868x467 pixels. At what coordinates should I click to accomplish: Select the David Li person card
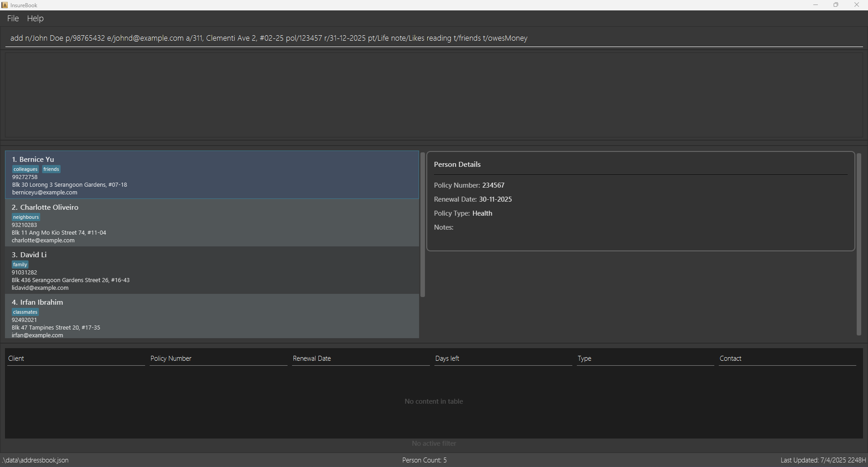coord(212,270)
